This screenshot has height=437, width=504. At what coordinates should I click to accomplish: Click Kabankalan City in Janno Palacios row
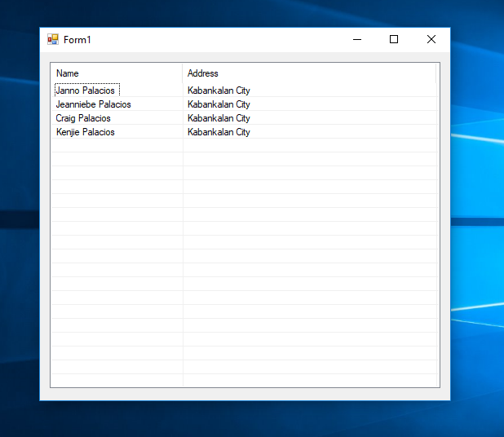coord(219,90)
